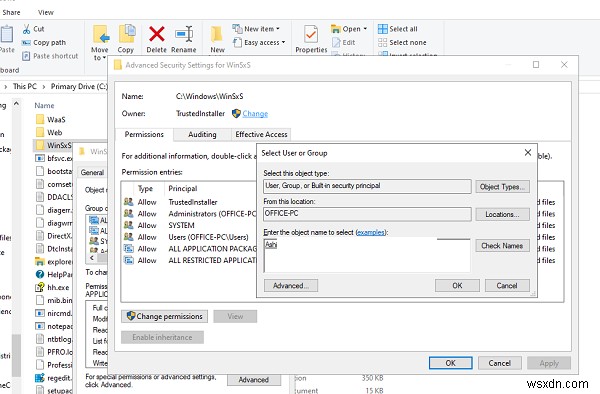Switch to the View ribbon tab
This screenshot has height=394, width=600.
(x=46, y=12)
